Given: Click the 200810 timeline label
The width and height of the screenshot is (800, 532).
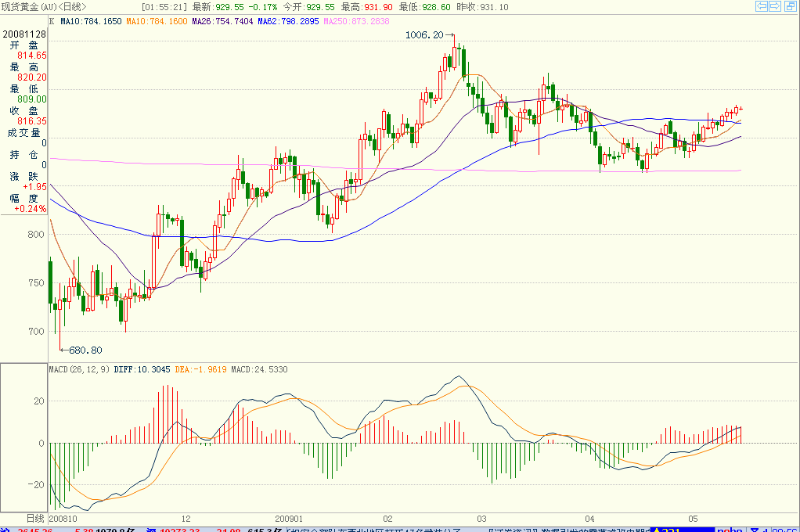Looking at the screenshot, I should click(x=63, y=519).
